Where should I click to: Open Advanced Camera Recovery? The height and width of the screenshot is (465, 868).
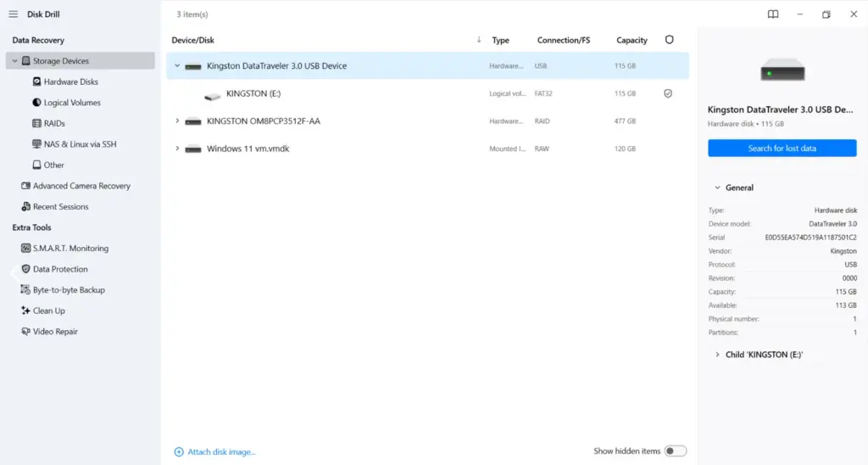pos(81,186)
